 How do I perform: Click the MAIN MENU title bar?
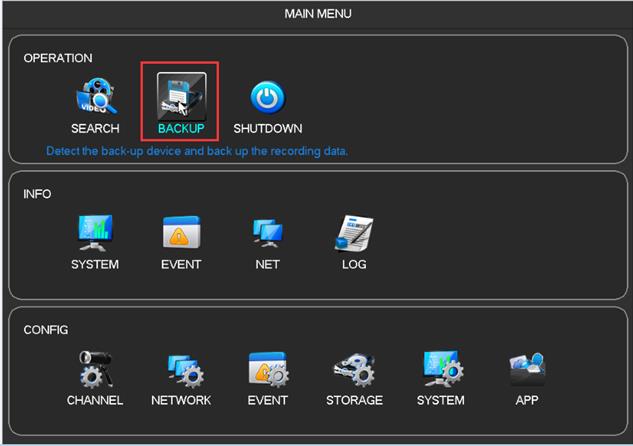[317, 14]
